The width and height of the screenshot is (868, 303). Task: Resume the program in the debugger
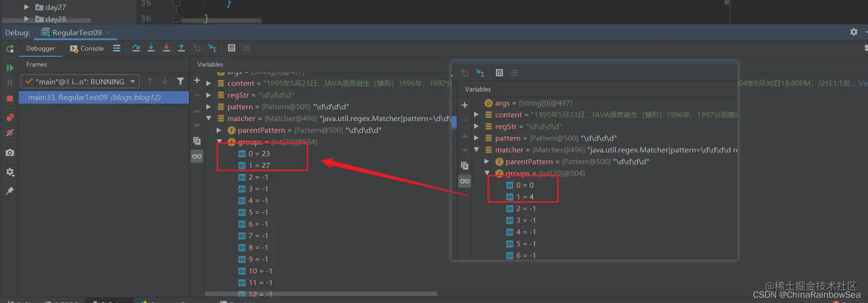point(10,68)
